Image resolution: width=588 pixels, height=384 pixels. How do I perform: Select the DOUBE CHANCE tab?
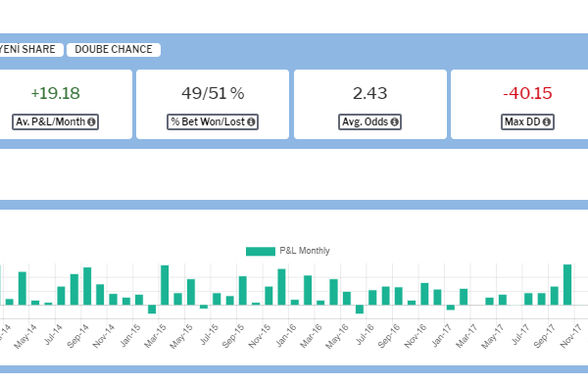coord(114,50)
